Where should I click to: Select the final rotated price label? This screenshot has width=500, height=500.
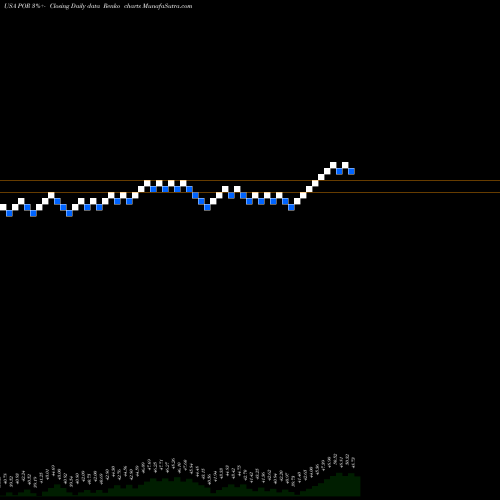coord(354,462)
